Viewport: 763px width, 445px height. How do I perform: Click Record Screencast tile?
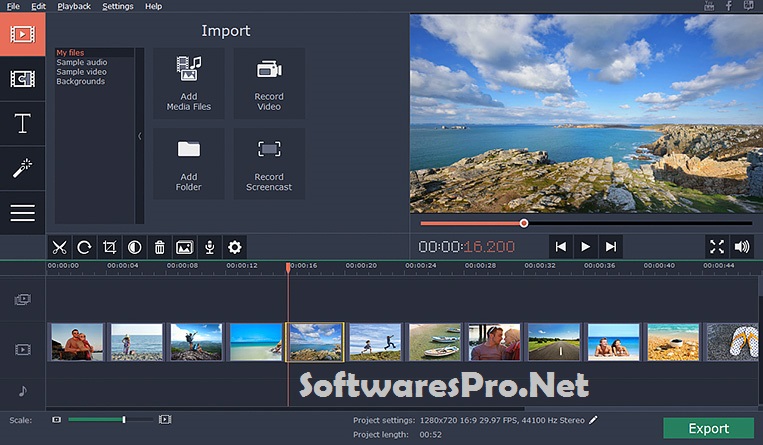coord(269,164)
